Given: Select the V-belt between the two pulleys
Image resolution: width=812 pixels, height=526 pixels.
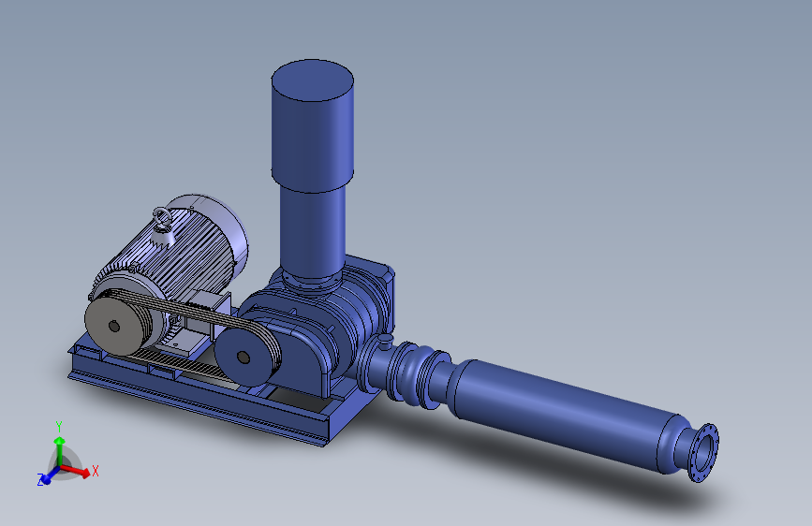Looking at the screenshot, I should pyautogui.click(x=192, y=311).
